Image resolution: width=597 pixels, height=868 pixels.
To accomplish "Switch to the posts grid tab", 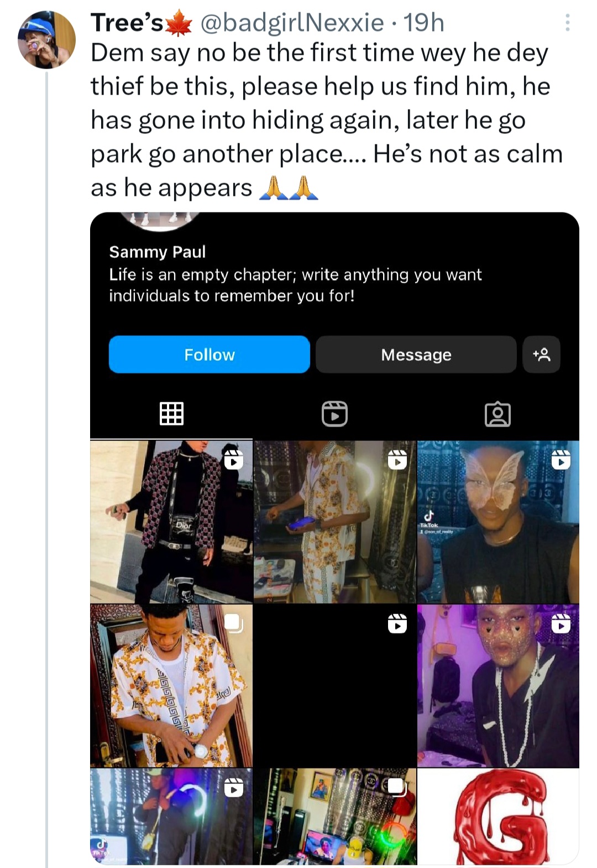I will point(171,413).
